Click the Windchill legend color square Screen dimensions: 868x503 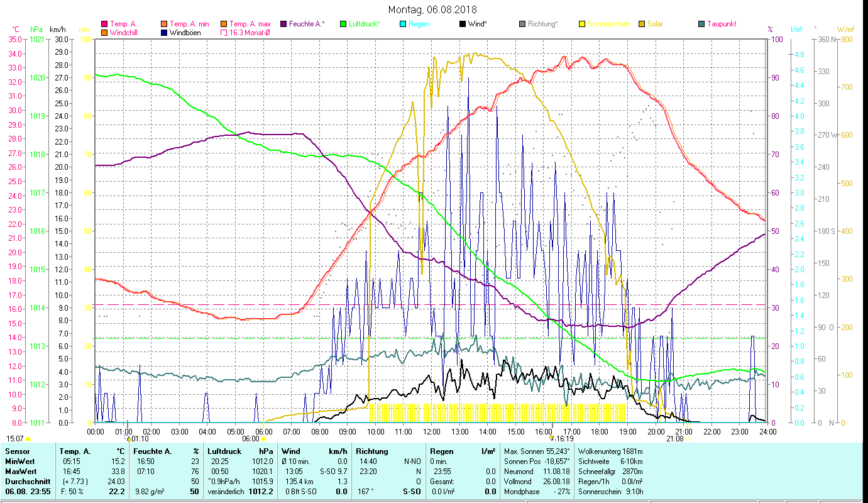[104, 33]
